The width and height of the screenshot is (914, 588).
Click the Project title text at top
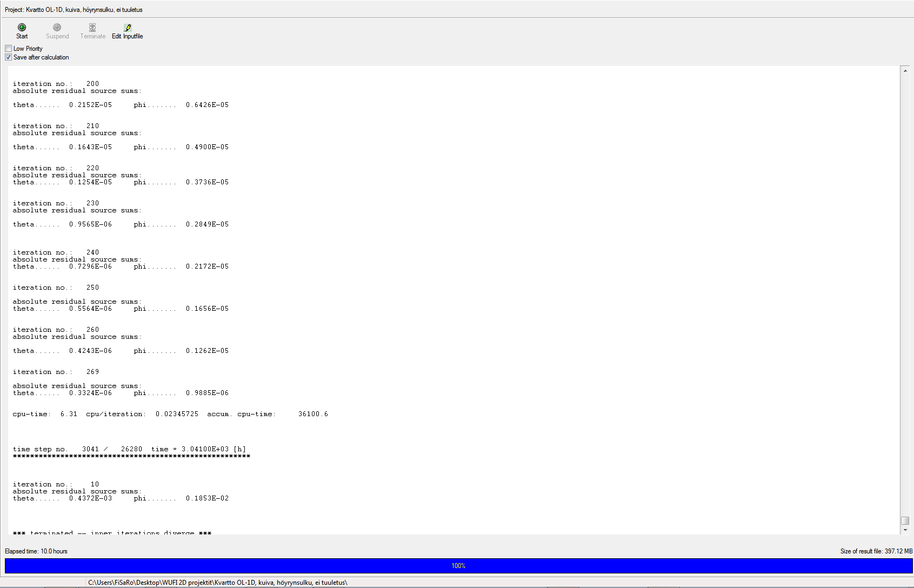tap(74, 10)
